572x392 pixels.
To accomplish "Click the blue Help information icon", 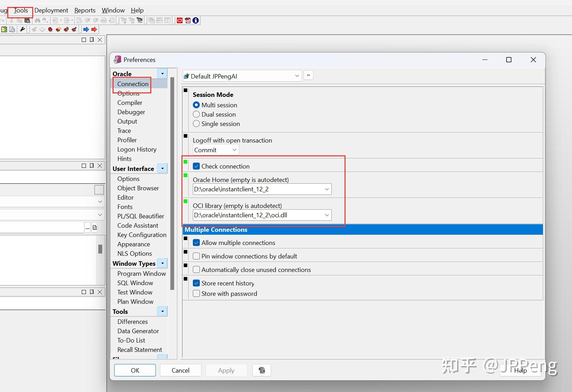I will coord(195,21).
